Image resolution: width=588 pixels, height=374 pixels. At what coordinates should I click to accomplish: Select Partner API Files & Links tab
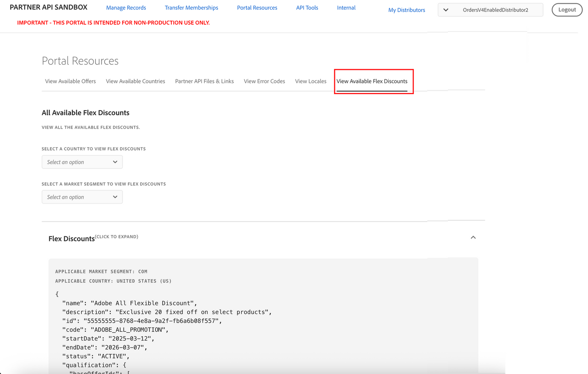point(204,81)
